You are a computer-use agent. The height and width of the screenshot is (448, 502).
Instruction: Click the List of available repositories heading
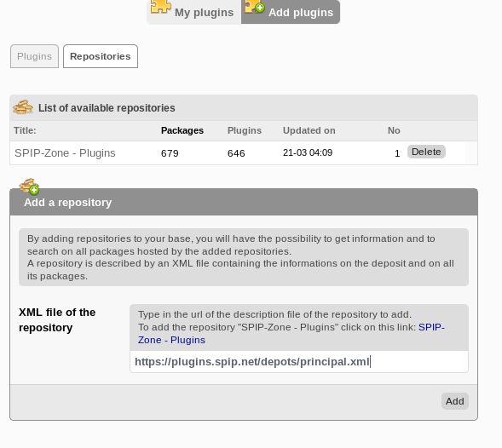107,108
